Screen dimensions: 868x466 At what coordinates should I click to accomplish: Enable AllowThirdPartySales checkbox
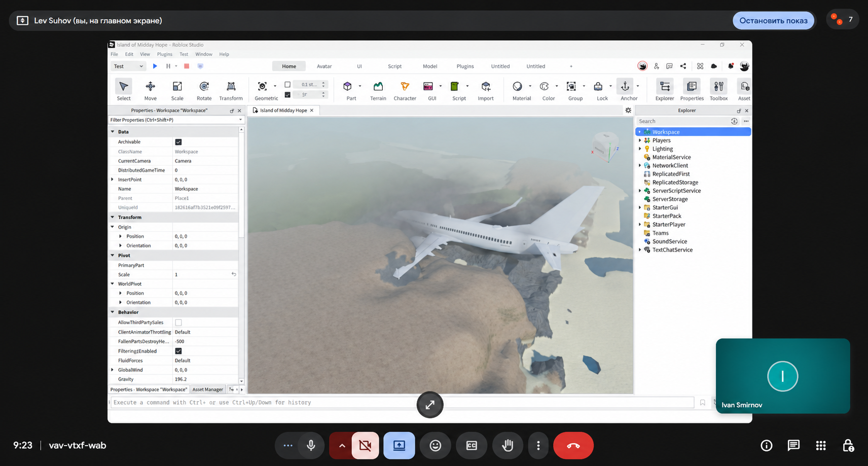[x=178, y=322]
